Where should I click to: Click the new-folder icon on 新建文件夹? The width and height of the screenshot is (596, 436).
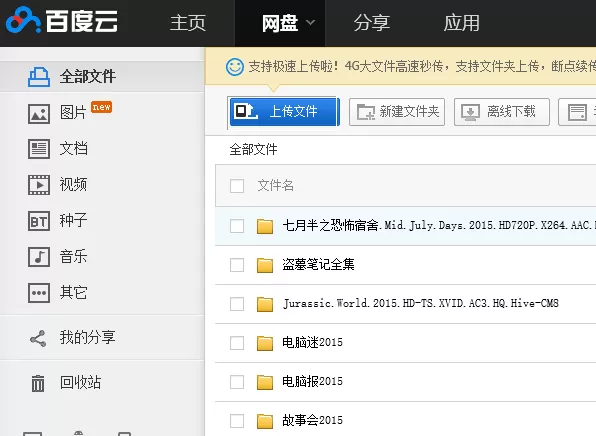click(x=366, y=112)
